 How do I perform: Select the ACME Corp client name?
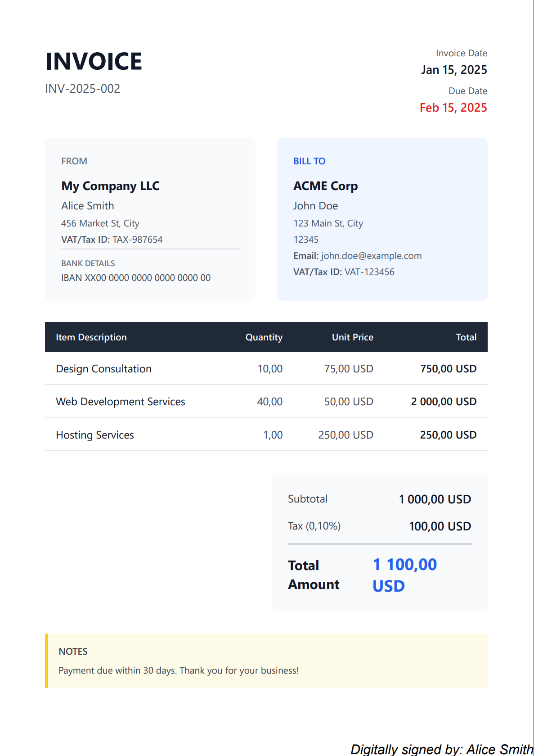coord(325,186)
